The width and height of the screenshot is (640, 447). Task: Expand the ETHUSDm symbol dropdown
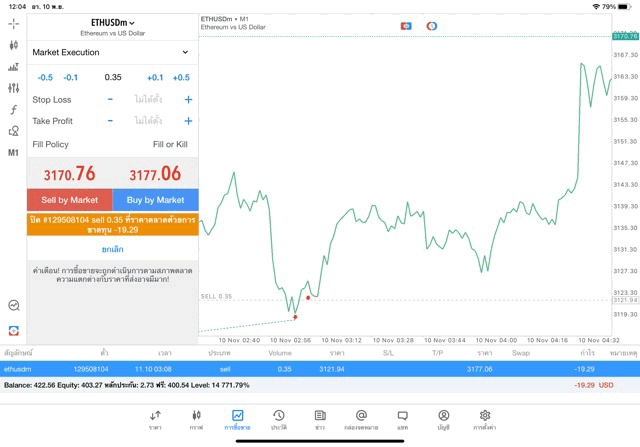pyautogui.click(x=112, y=22)
